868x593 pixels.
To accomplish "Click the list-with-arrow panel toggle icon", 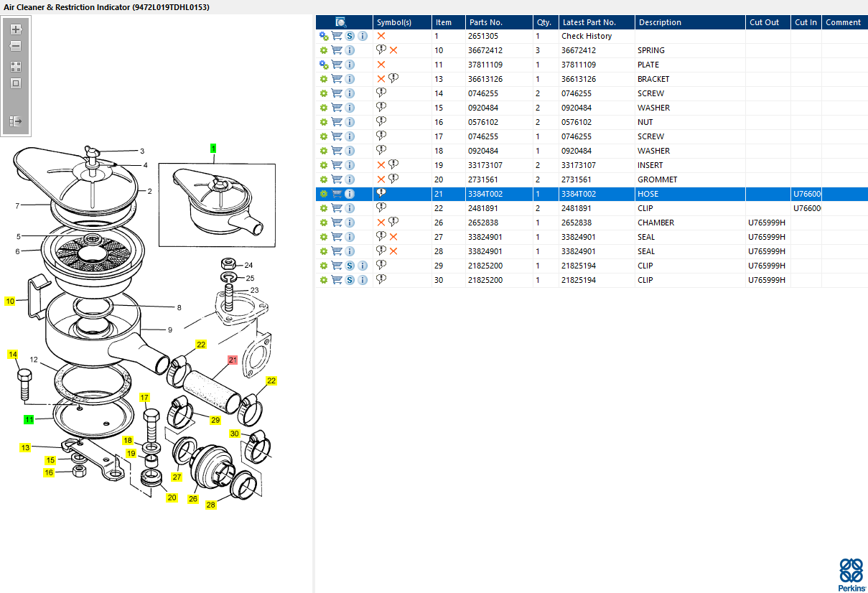I will pyautogui.click(x=16, y=121).
